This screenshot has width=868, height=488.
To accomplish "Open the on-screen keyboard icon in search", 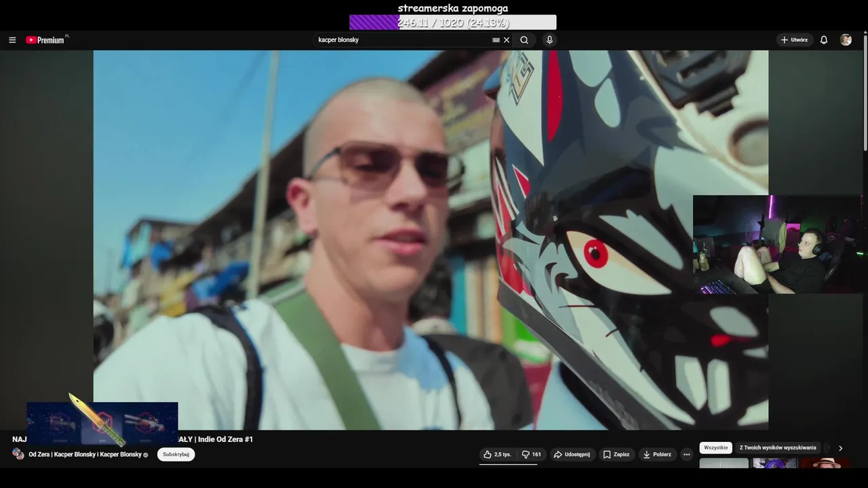I will click(x=496, y=40).
